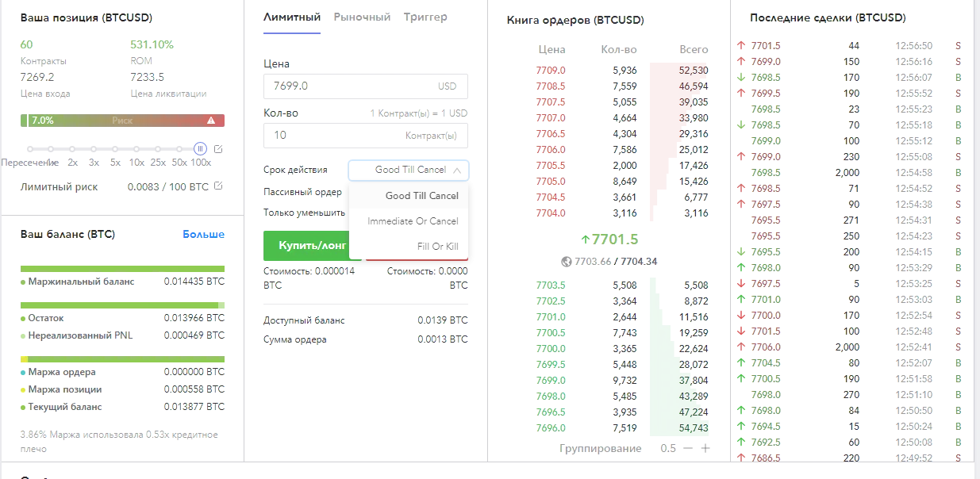The image size is (980, 479).
Task: Click bid price 7700.0 in order book
Action: (551, 349)
